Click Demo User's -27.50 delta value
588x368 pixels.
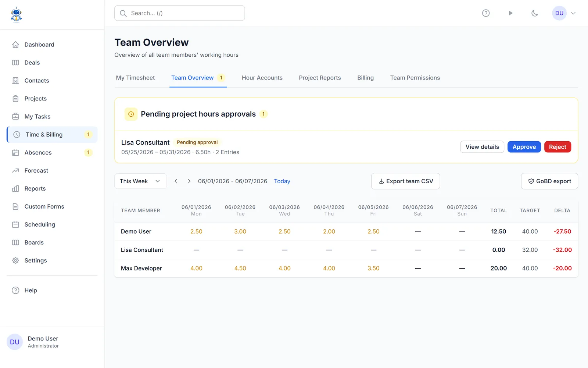tap(562, 231)
